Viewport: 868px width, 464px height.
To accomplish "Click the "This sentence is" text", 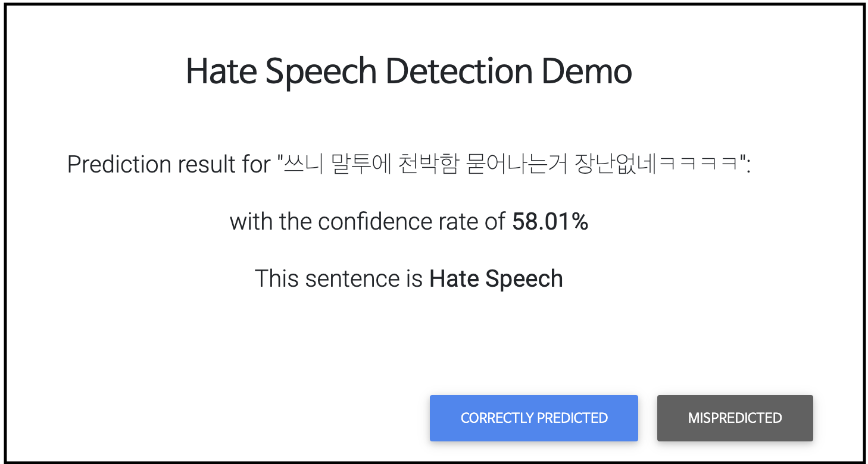I will (339, 278).
